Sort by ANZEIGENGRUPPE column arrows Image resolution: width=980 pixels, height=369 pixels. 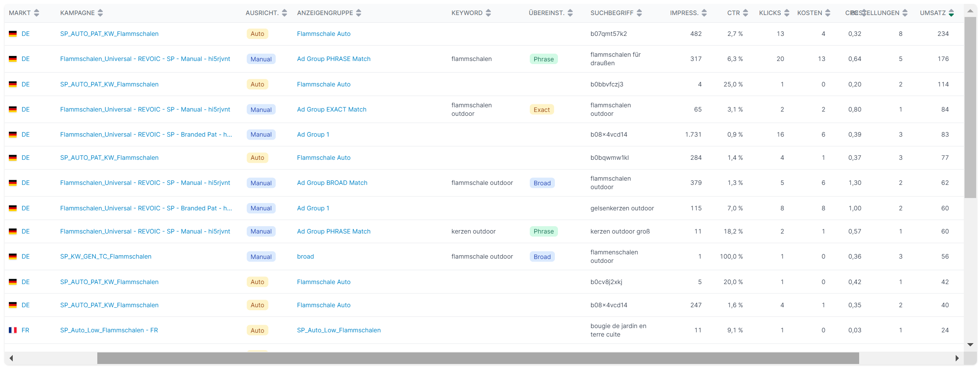pyautogui.click(x=358, y=13)
